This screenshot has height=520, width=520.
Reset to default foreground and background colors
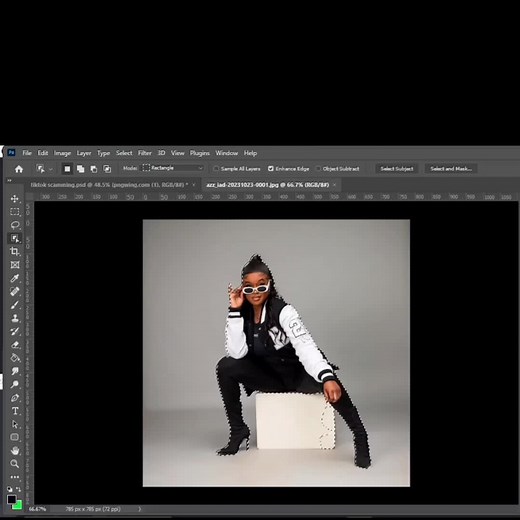(10, 489)
